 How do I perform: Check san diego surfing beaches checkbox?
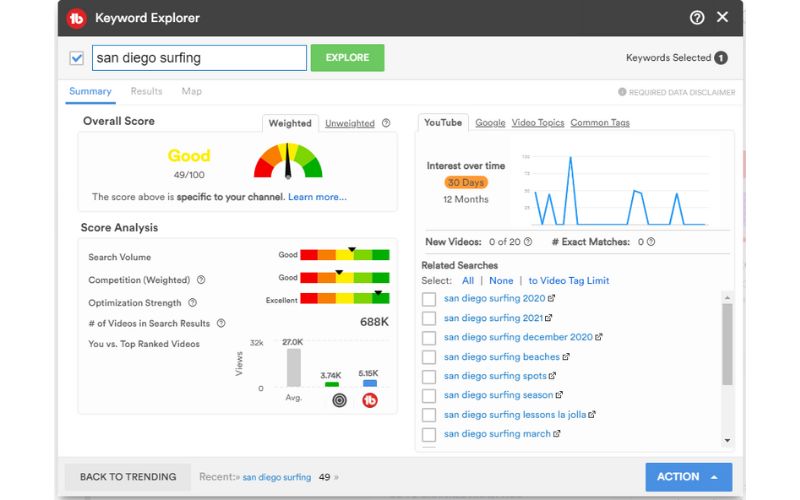pyautogui.click(x=429, y=357)
